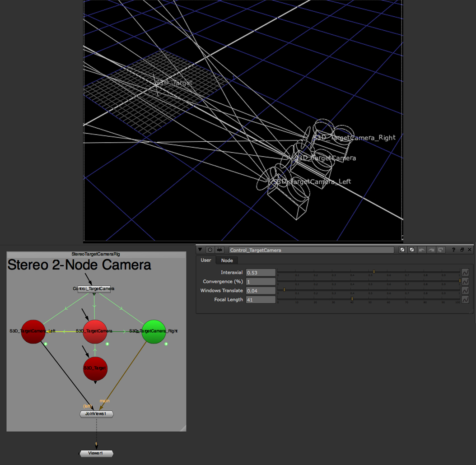Open animation menu for Interaxial
Viewport: 476px width, 465px height.
point(465,273)
